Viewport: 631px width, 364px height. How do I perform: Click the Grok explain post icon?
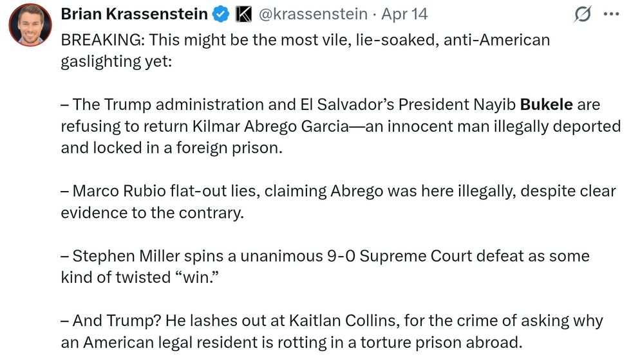point(583,14)
